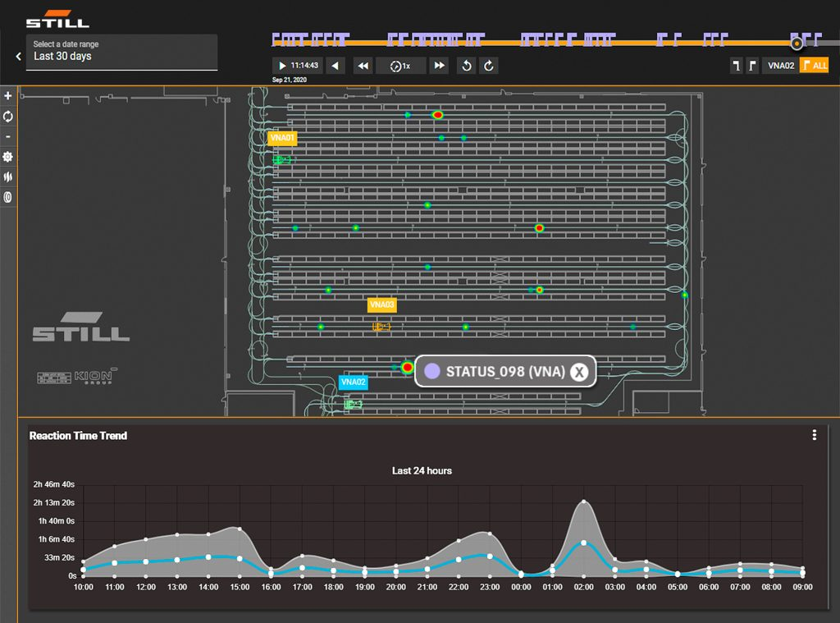
Task: Click the fast-forward double-arrow button
Action: coord(439,66)
